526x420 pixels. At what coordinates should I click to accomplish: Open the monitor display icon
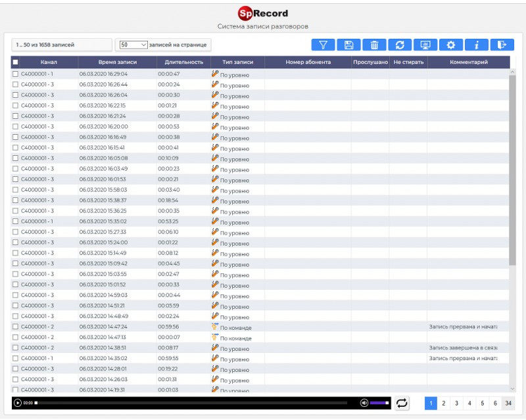pyautogui.click(x=425, y=45)
